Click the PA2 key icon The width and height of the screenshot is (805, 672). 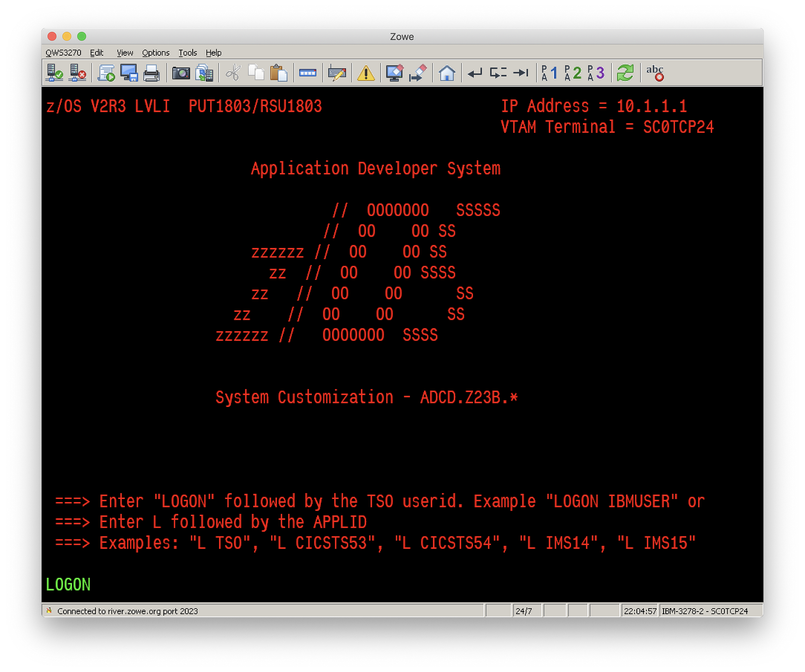573,73
